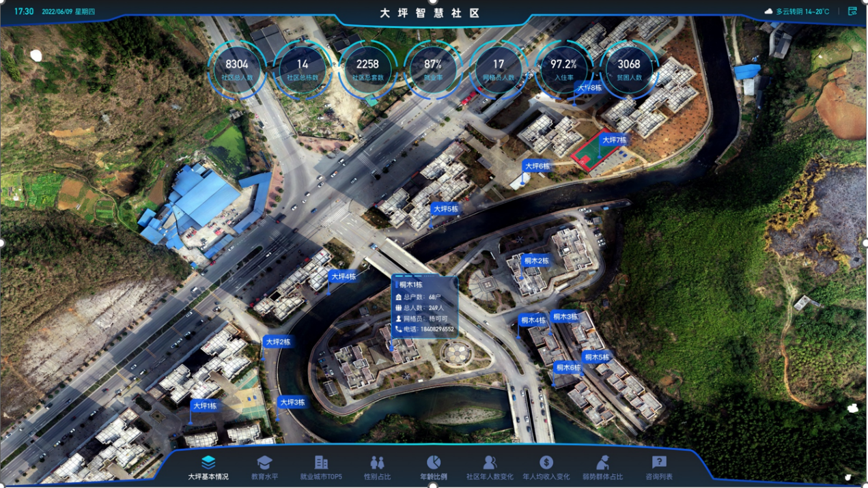
Task: Select the 就业城市TOP5 building icon
Action: 321,462
